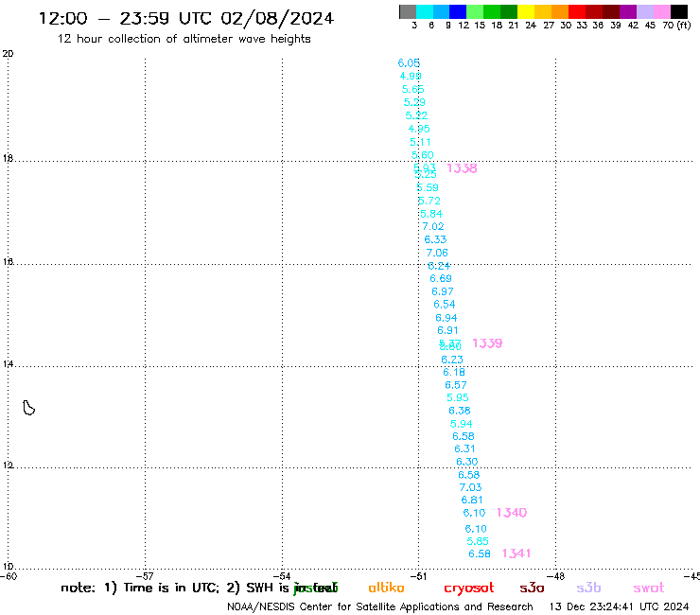Click the wave height value 5.95
Screen dimensions: 700x615
click(458, 397)
